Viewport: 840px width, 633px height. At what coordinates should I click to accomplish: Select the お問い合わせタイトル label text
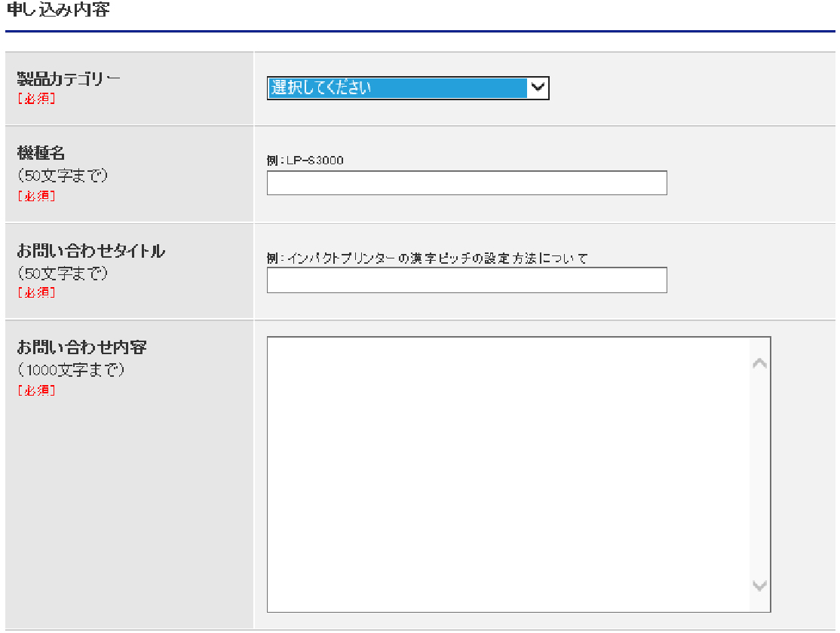(90, 252)
